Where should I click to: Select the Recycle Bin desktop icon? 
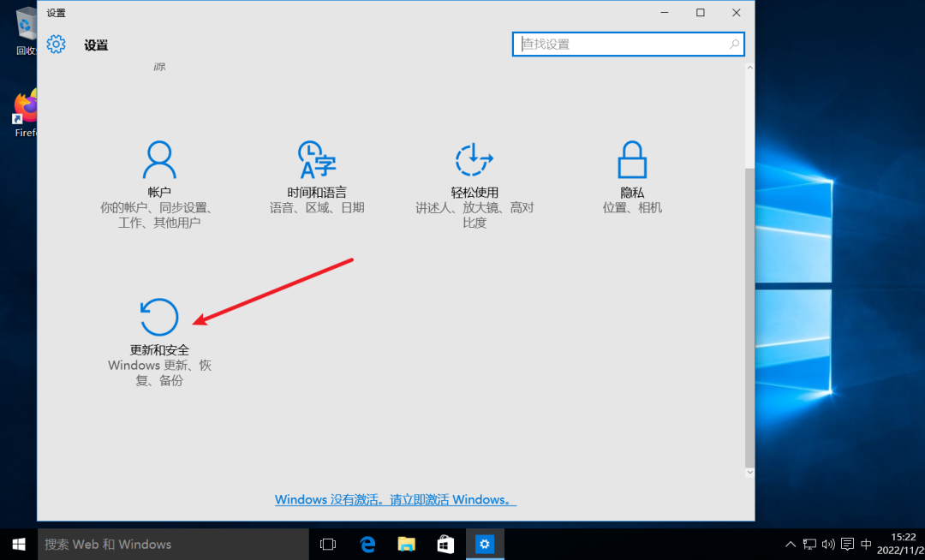point(26,31)
